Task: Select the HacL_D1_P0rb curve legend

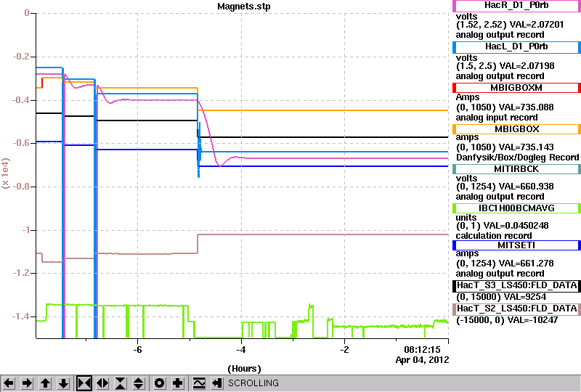Action: pyautogui.click(x=516, y=47)
